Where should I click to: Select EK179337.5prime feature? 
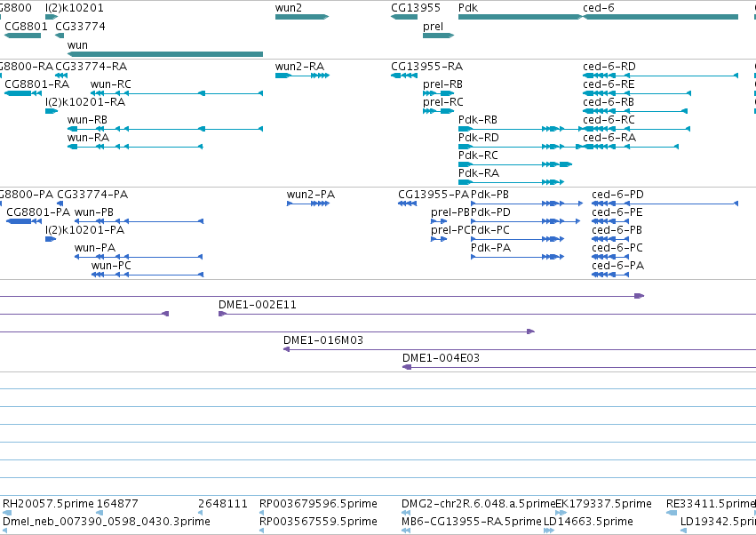(603, 504)
